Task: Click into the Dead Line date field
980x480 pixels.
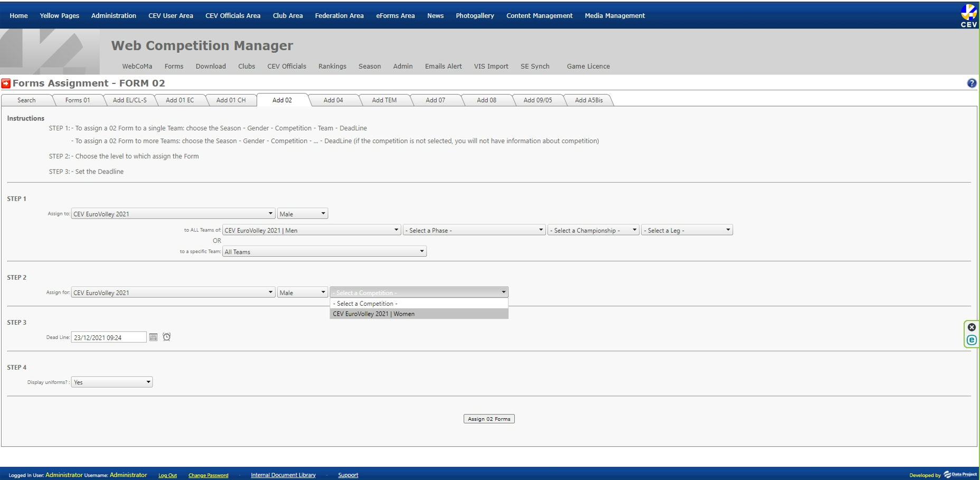Action: tap(109, 337)
